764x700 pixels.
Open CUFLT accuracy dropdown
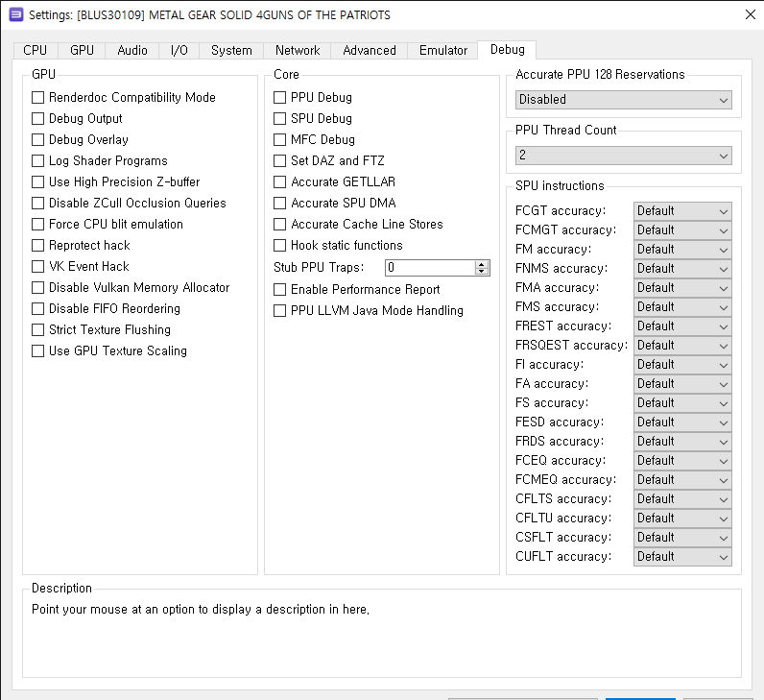point(682,557)
